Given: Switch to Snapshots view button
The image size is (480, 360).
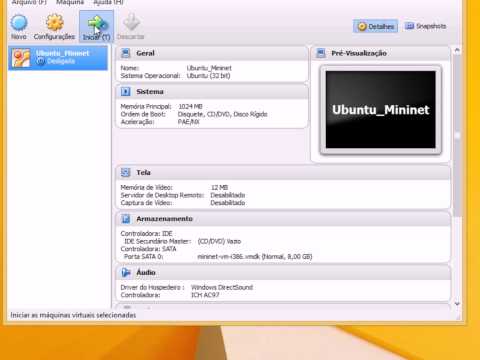Looking at the screenshot, I should 425,26.
